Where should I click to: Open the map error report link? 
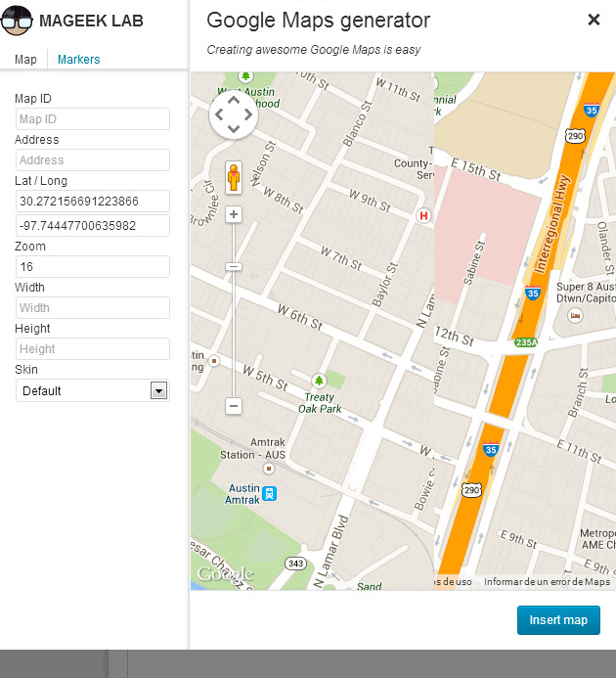(547, 582)
